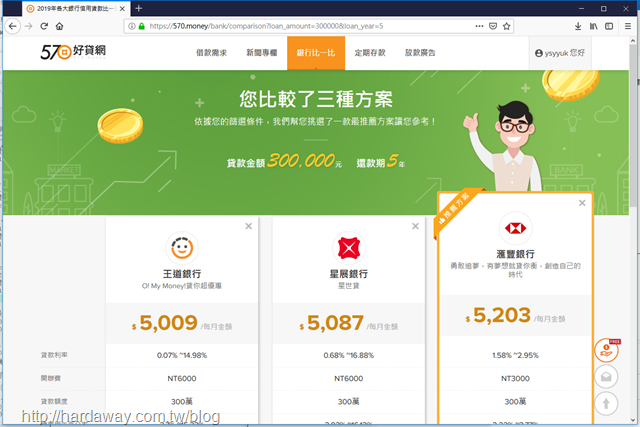Open a new tab with plus button
The height and width of the screenshot is (427, 640).
tap(139, 8)
